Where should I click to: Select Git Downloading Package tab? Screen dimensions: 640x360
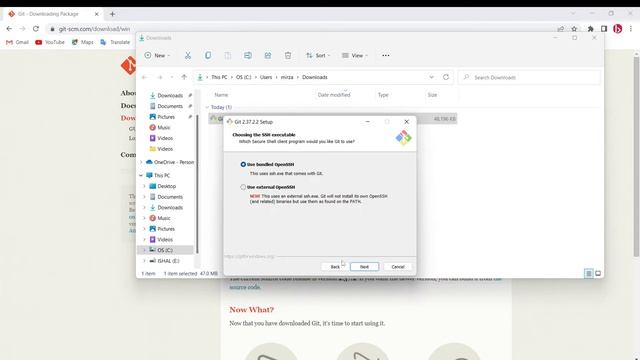click(x=53, y=14)
